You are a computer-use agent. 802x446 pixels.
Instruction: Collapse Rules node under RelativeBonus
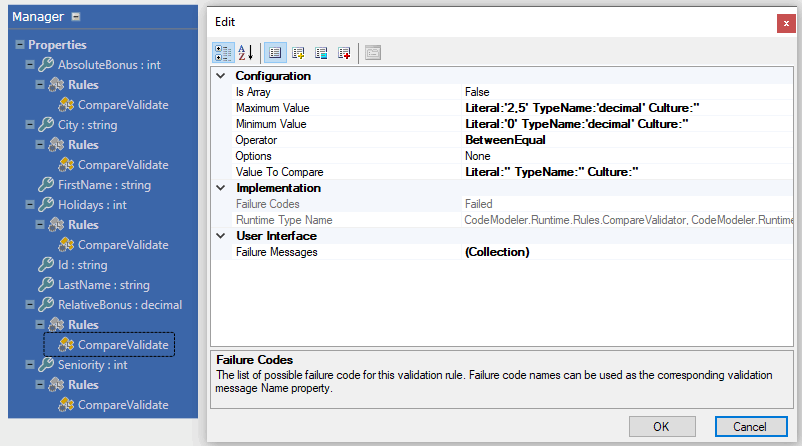(x=40, y=324)
